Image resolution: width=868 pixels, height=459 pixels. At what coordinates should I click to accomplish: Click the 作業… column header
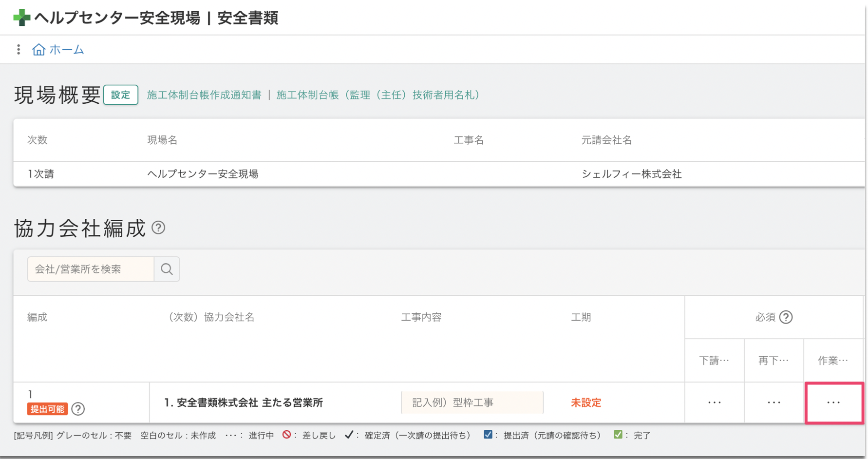833,361
